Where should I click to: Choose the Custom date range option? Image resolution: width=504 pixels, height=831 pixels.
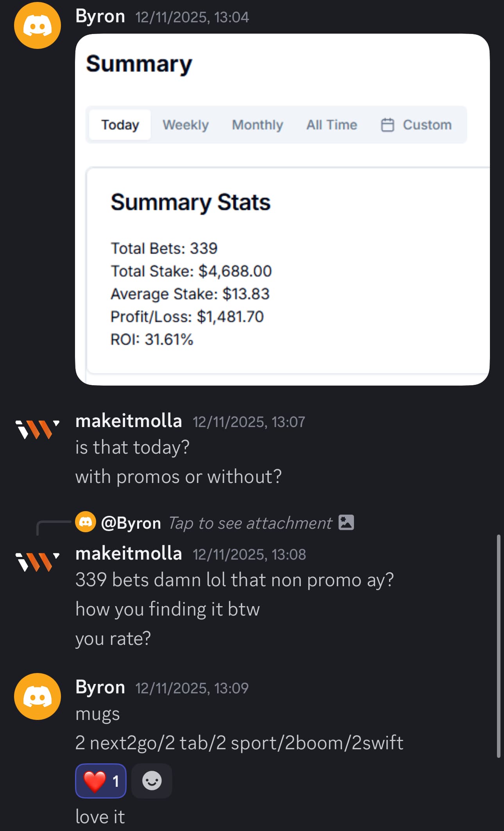tap(427, 125)
